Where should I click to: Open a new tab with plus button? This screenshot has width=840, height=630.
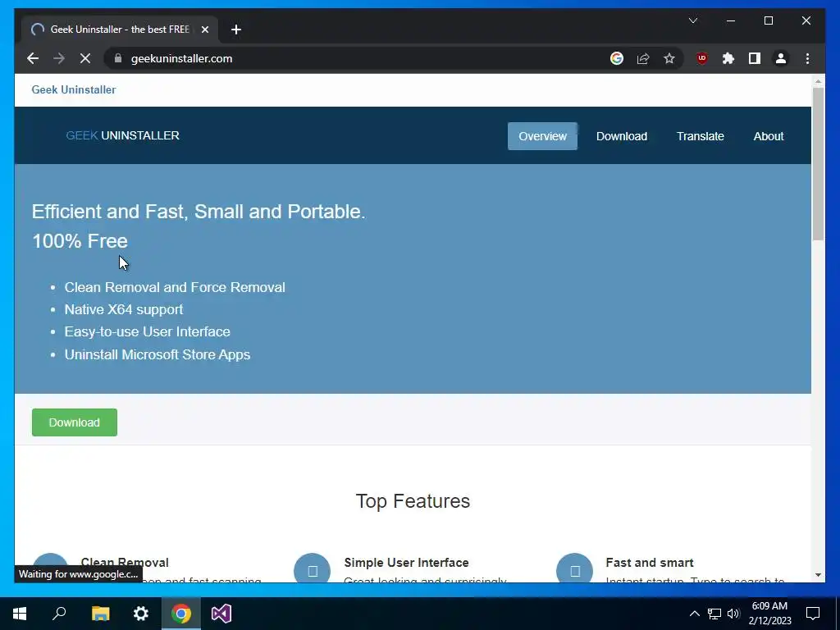point(235,30)
